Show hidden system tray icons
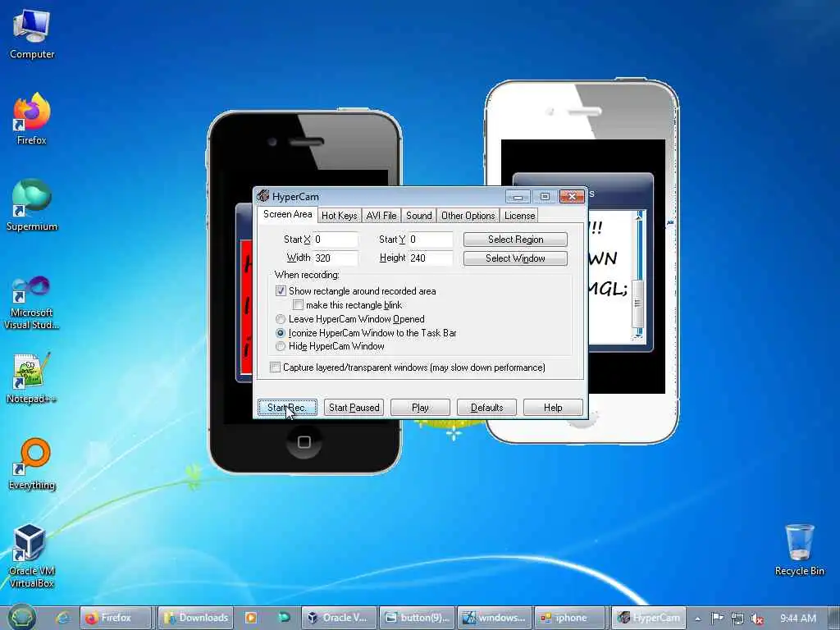This screenshot has height=630, width=840. pyautogui.click(x=697, y=619)
